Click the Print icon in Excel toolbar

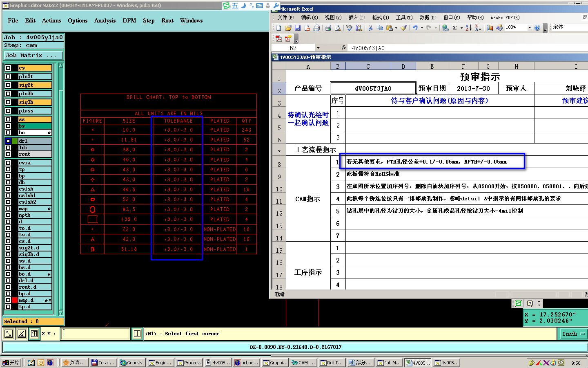click(x=328, y=28)
